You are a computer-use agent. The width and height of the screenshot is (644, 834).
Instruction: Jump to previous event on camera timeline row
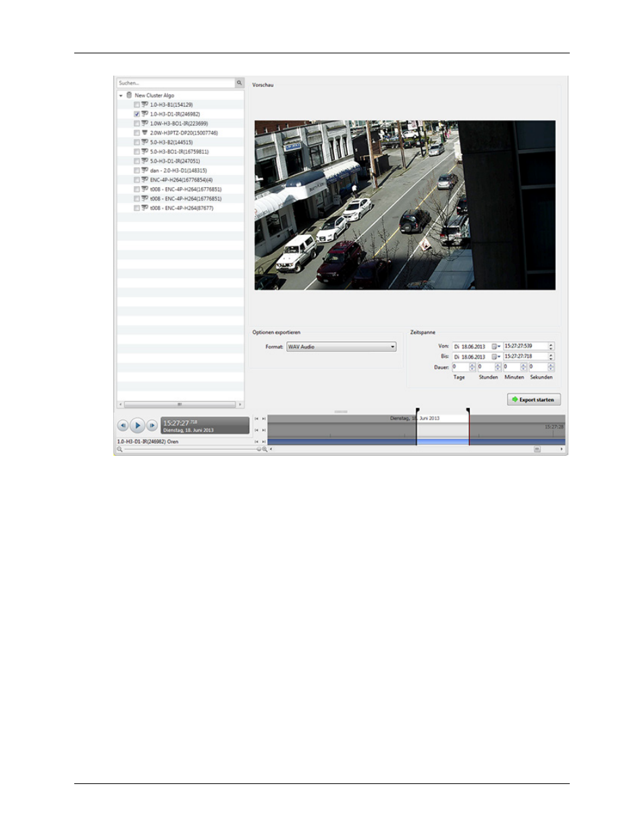[257, 442]
